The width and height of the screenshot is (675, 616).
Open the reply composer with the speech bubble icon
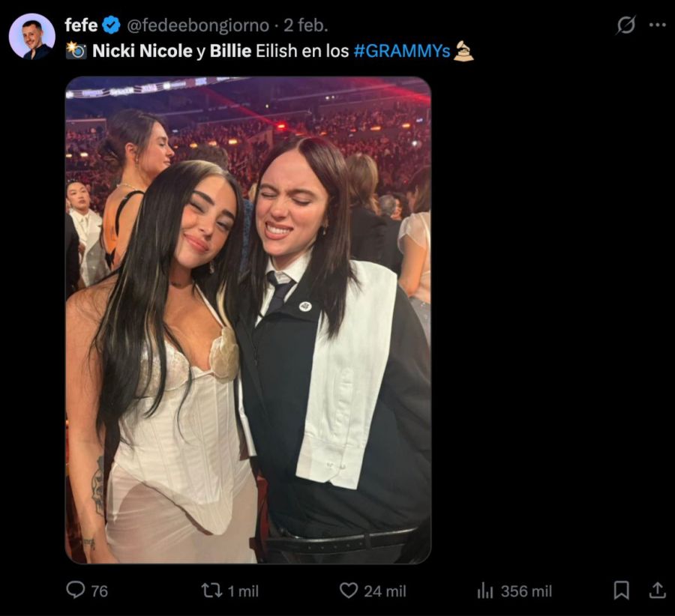76,591
